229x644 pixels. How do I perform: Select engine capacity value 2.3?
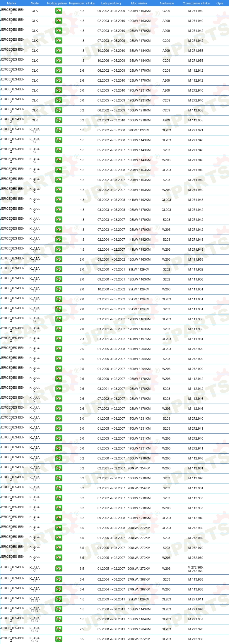point(82,339)
